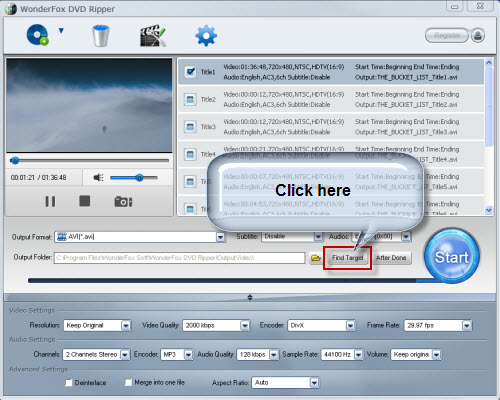This screenshot has height=400, width=500.
Task: Open the Load DVD dropdown arrow
Action: [61, 31]
